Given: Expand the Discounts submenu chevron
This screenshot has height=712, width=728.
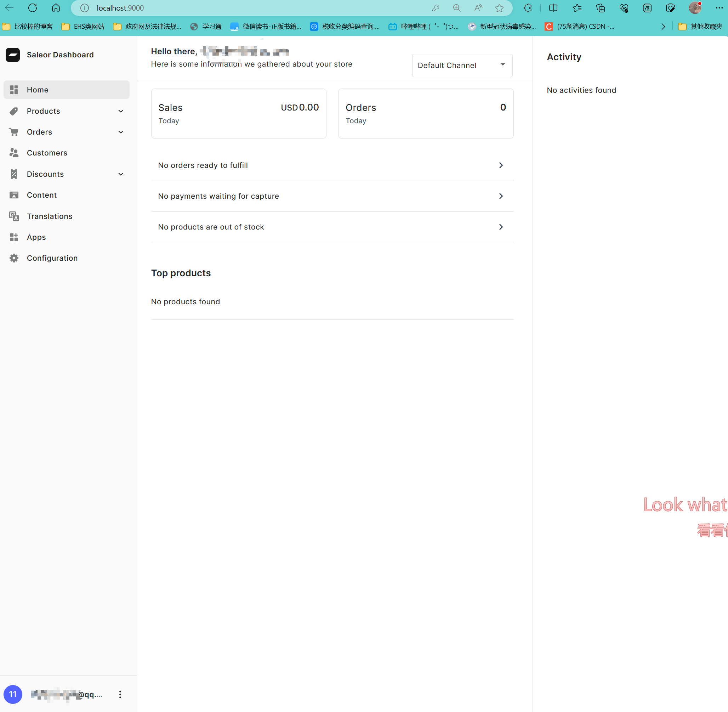Looking at the screenshot, I should coord(121,174).
